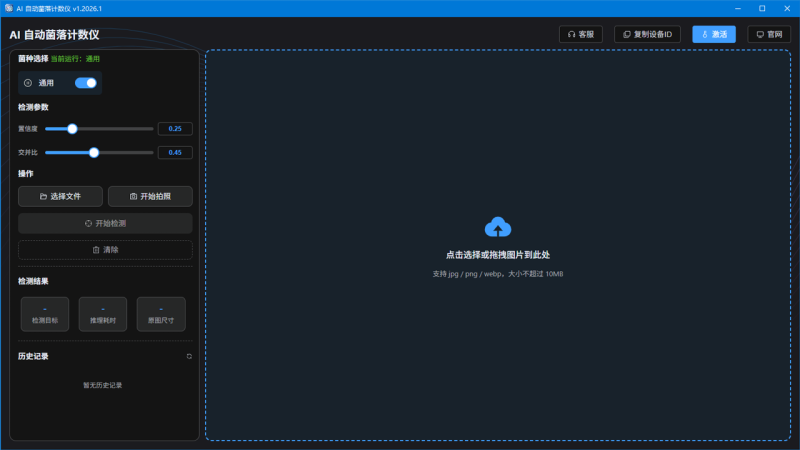Click the AI 自动菌落计数仪 heading
800x450 pixels.
pos(55,35)
